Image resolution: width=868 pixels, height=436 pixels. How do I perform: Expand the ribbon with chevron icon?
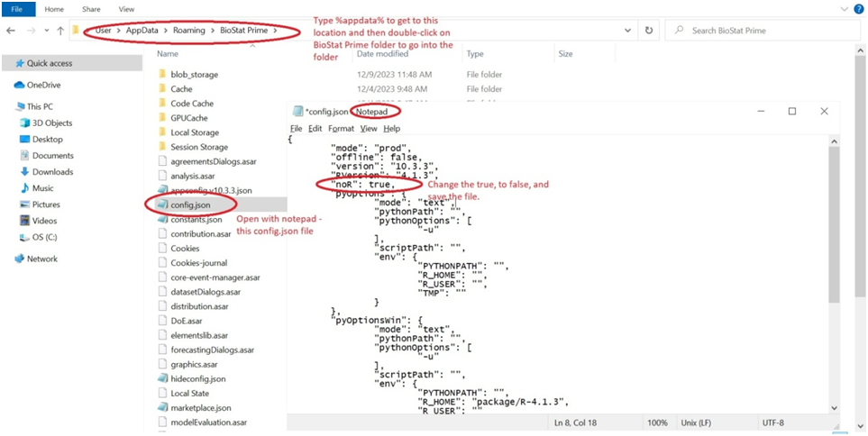click(x=845, y=9)
